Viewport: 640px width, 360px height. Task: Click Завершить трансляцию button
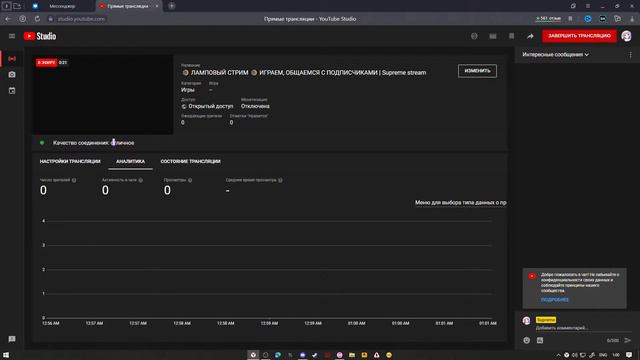579,36
